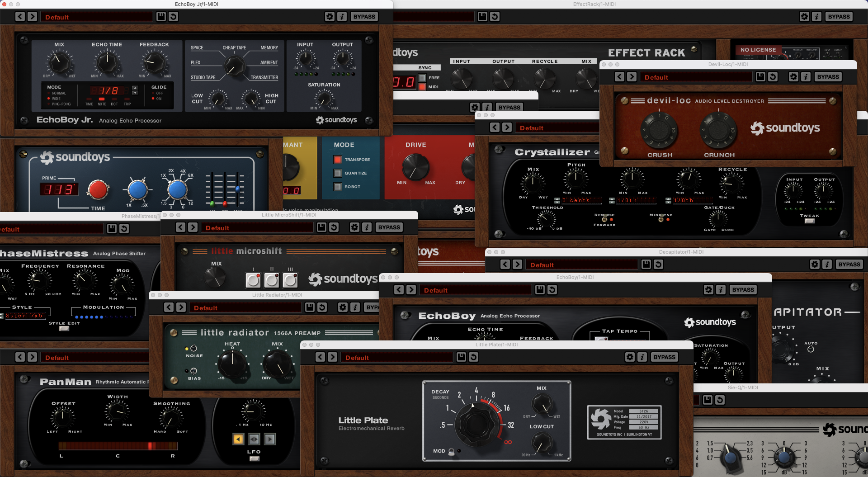
Task: Enable Transpose mode checkbox
Action: 337,160
